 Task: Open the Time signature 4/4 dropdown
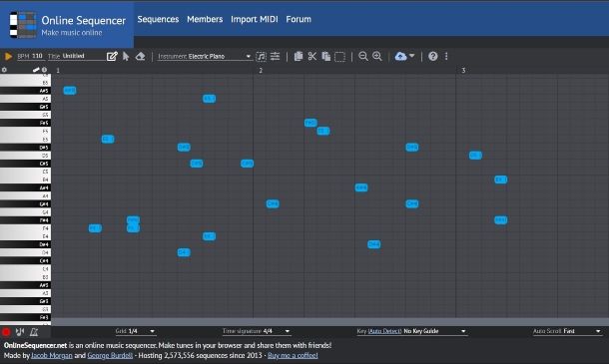pyautogui.click(x=257, y=331)
